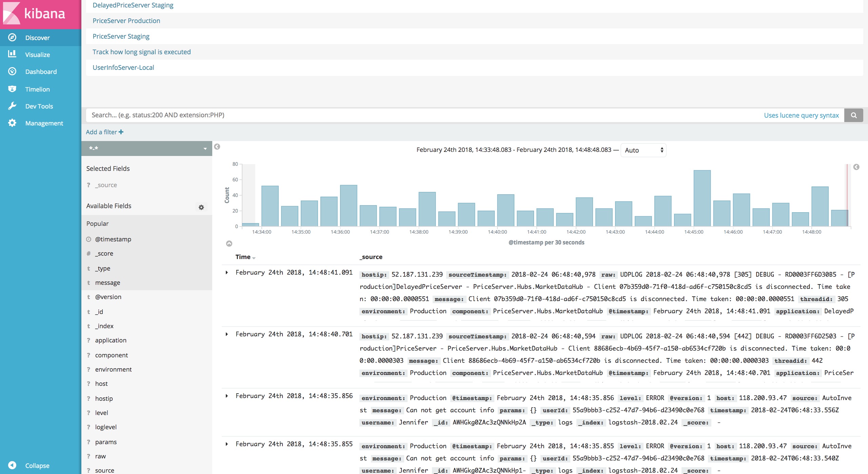Viewport: 868px width, 474px height.
Task: Click into the search query field
Action: point(407,115)
